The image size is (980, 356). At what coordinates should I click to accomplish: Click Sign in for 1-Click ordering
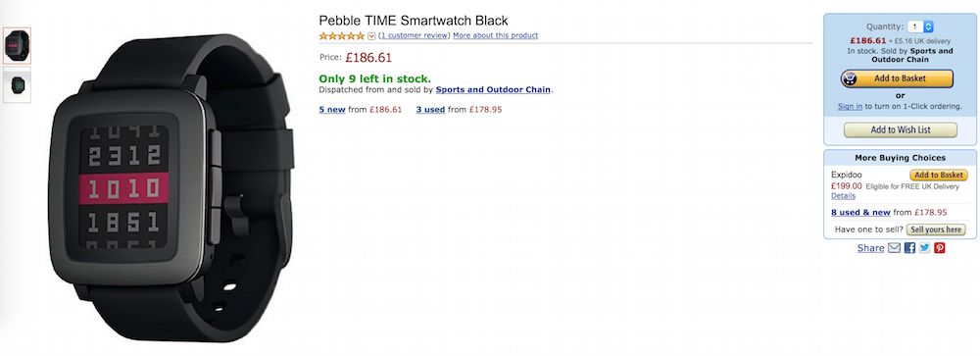(x=850, y=106)
